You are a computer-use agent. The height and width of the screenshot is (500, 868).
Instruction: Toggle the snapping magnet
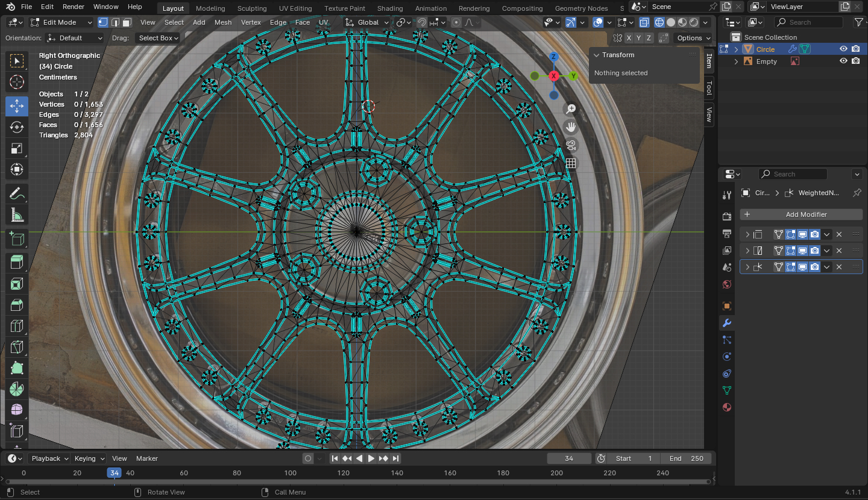(422, 22)
